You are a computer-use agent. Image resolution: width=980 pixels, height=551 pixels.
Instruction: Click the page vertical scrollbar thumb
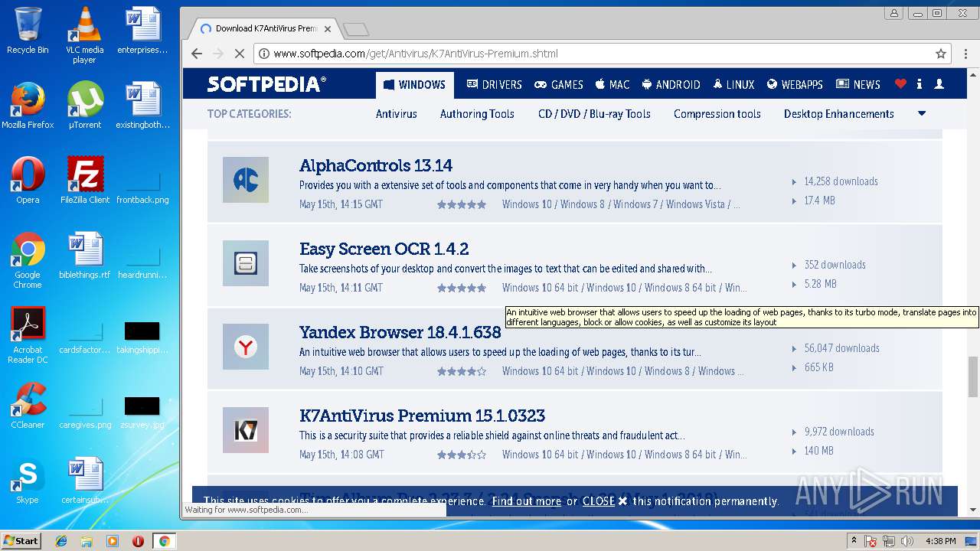pyautogui.click(x=973, y=377)
